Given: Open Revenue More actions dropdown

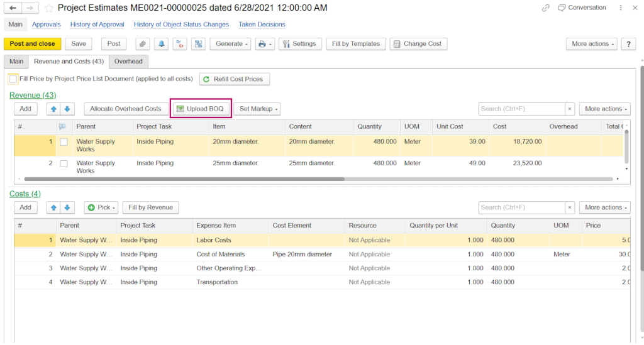Looking at the screenshot, I should tap(604, 109).
